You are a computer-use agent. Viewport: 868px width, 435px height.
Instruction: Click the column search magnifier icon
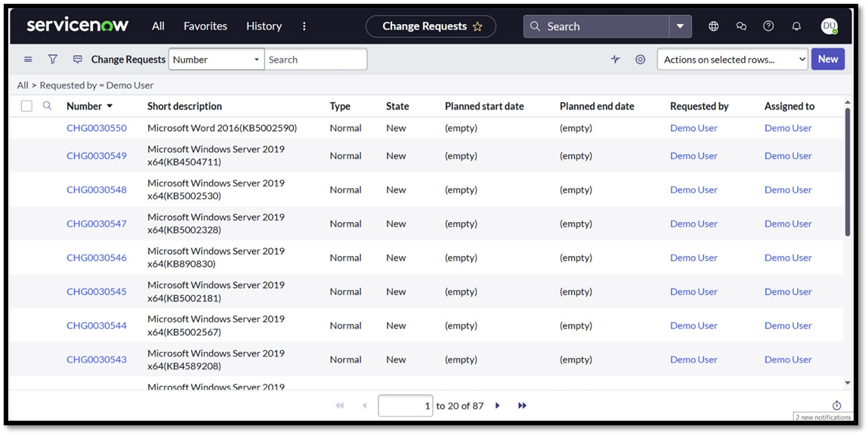tap(47, 106)
